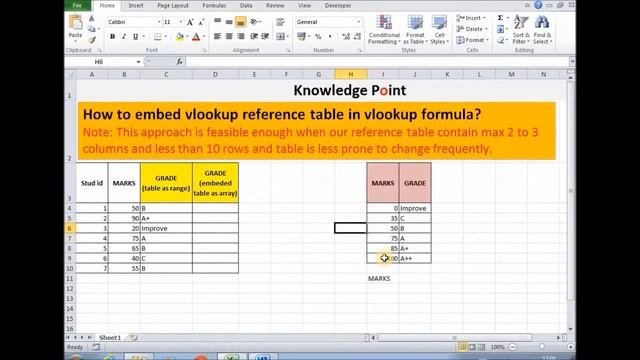Screen dimensions: 640x360
Task: Apply the red Font Color
Action: 196,37
